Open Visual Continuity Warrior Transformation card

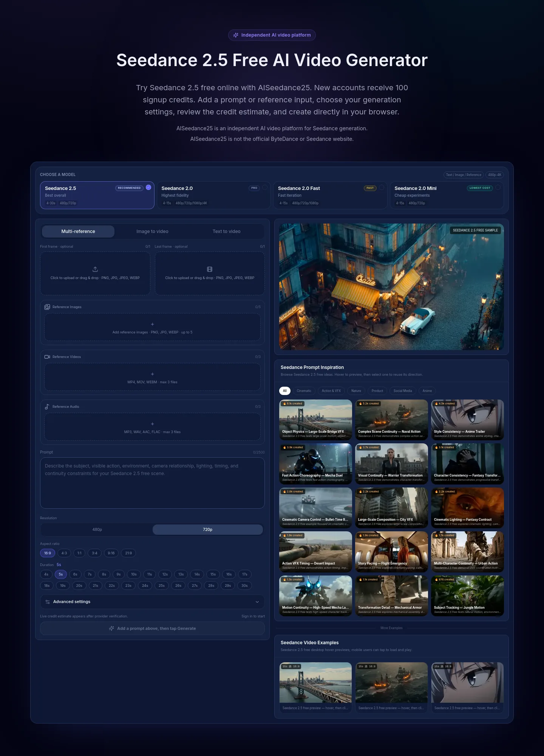(x=391, y=464)
